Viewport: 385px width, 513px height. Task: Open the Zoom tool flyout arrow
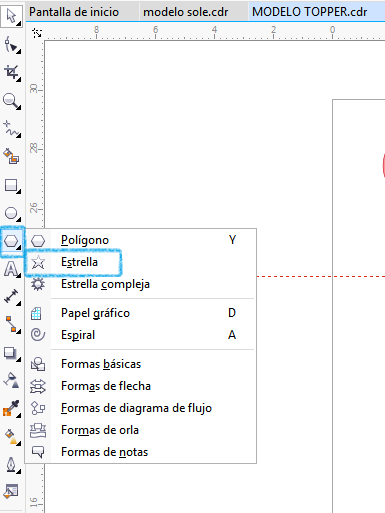(19, 108)
